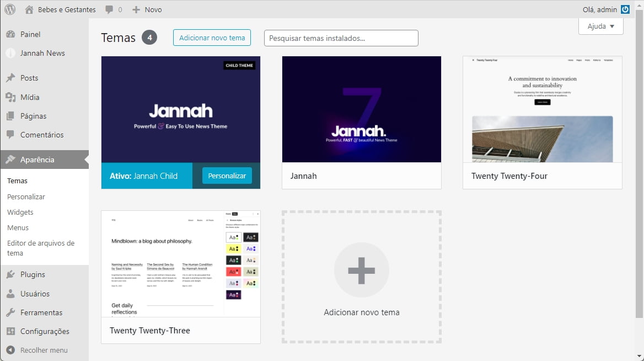Screen dimensions: 644x361
Task: Open the Configurações menu item
Action: pyautogui.click(x=44, y=331)
